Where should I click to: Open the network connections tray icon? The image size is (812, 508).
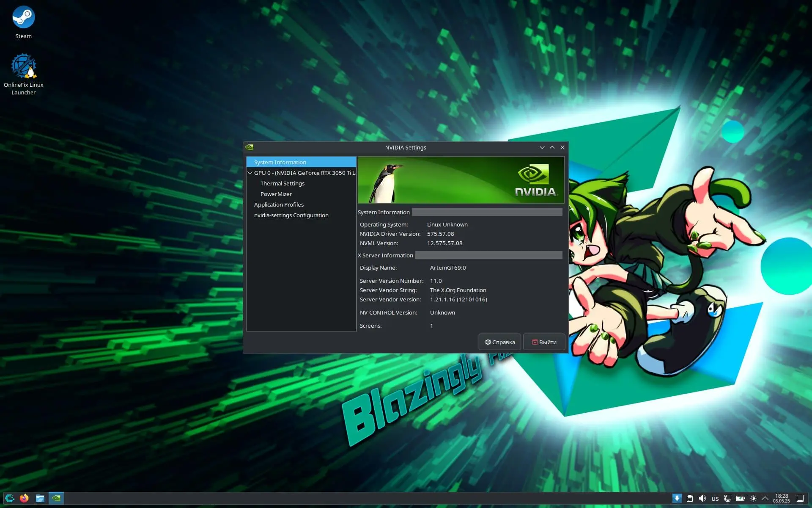pyautogui.click(x=728, y=498)
